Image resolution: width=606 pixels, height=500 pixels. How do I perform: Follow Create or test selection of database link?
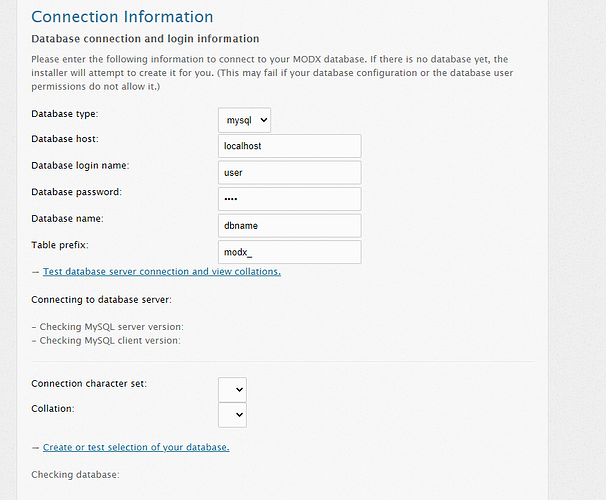pyautogui.click(x=136, y=447)
